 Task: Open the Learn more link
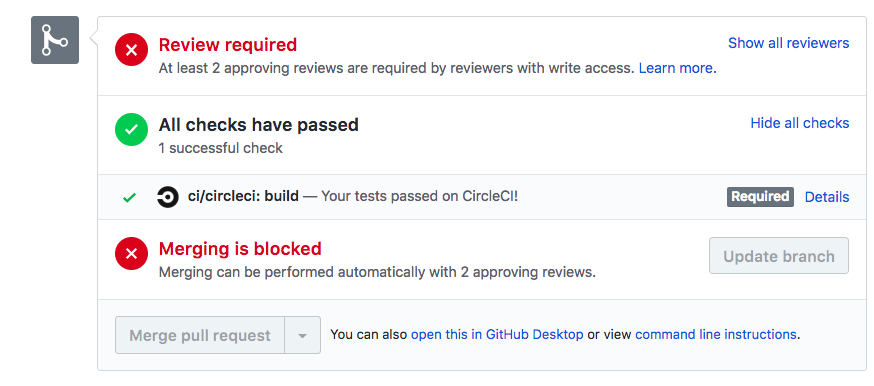click(677, 69)
